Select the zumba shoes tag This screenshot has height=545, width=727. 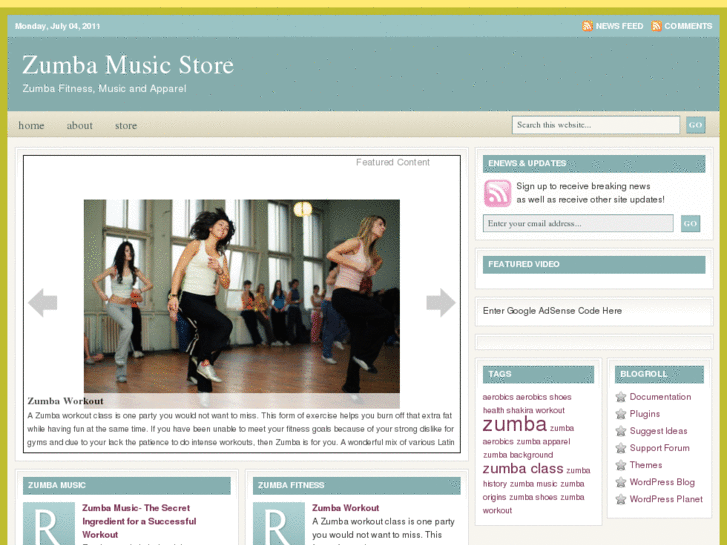(533, 497)
